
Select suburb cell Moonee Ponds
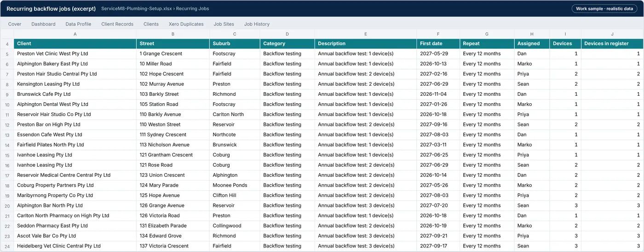coord(235,186)
